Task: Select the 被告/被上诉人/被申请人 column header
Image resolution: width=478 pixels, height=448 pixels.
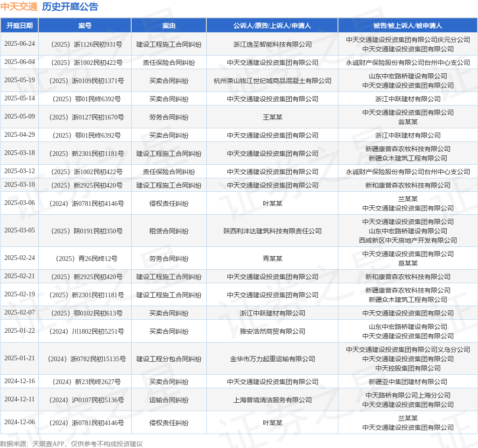Action: [x=408, y=26]
